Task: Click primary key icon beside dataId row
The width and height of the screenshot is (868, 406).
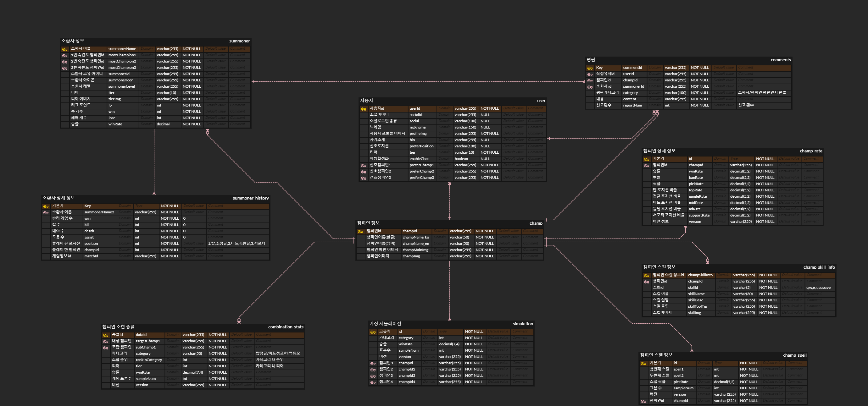Action: 105,335
